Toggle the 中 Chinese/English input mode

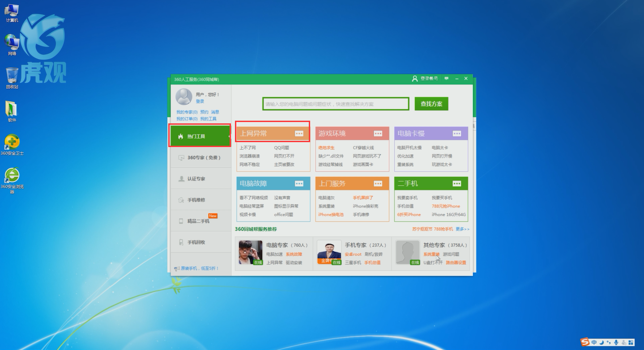[594, 342]
